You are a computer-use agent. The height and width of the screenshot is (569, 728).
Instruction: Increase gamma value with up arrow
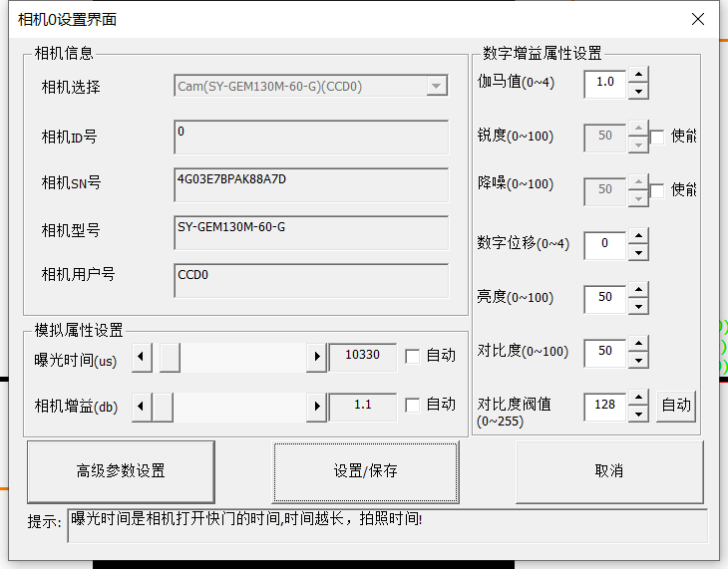coord(638,74)
